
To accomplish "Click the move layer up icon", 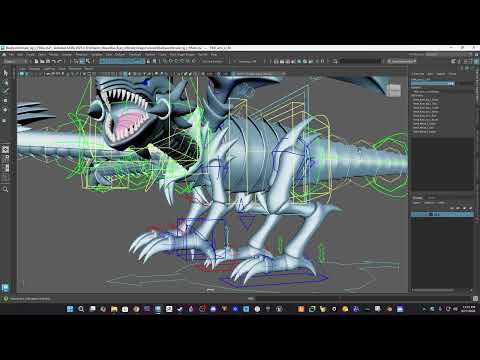I will tap(453, 208).
